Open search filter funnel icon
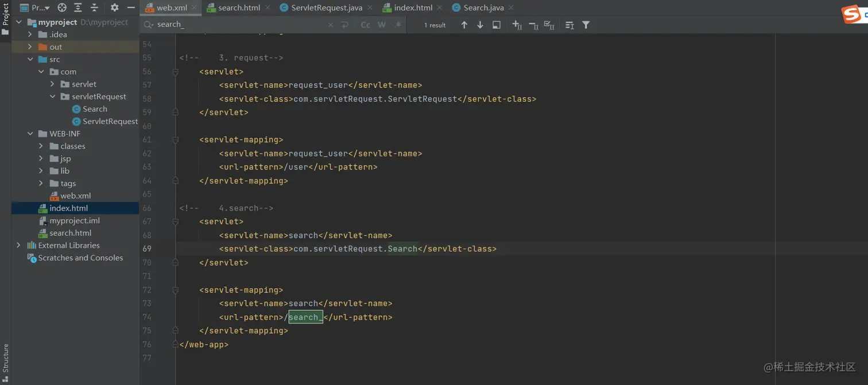This screenshot has height=385, width=868. tap(586, 25)
